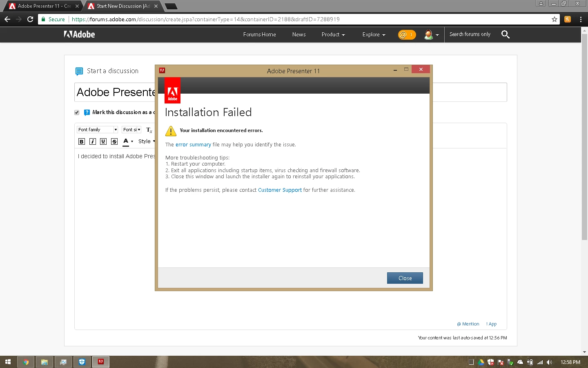The image size is (588, 368).
Task: Open the Windows Start button
Action: [x=8, y=362]
